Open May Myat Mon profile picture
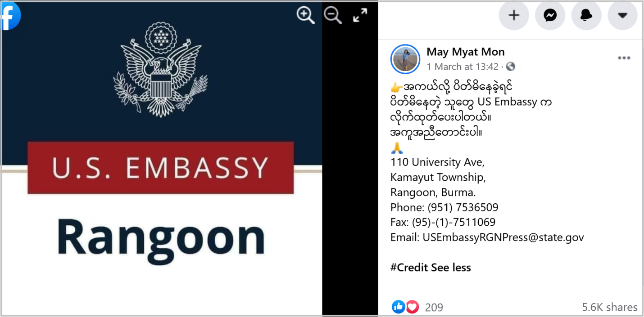644x317 pixels. [405, 59]
